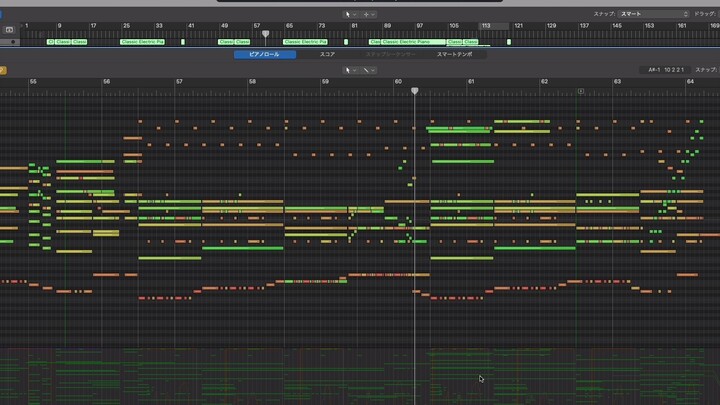Select the Classic Electric Pia region starting at bar 25

click(x=142, y=42)
